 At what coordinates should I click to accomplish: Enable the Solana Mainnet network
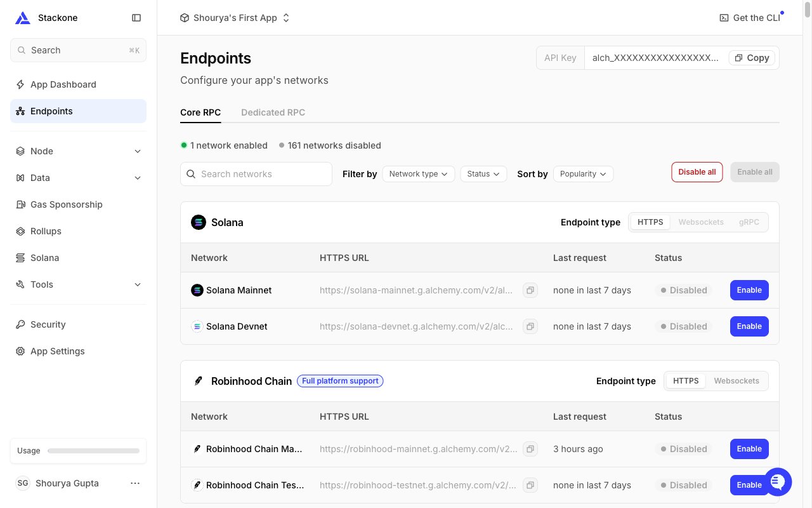(x=749, y=290)
